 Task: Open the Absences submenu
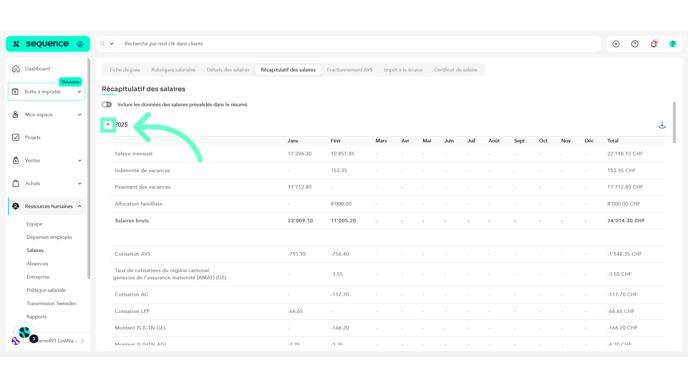(37, 264)
